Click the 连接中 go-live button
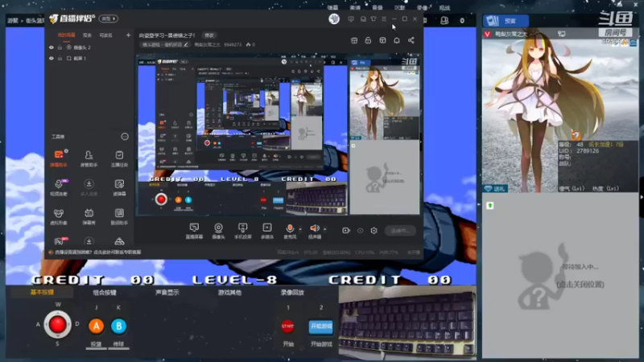644x362 pixels. click(x=400, y=231)
